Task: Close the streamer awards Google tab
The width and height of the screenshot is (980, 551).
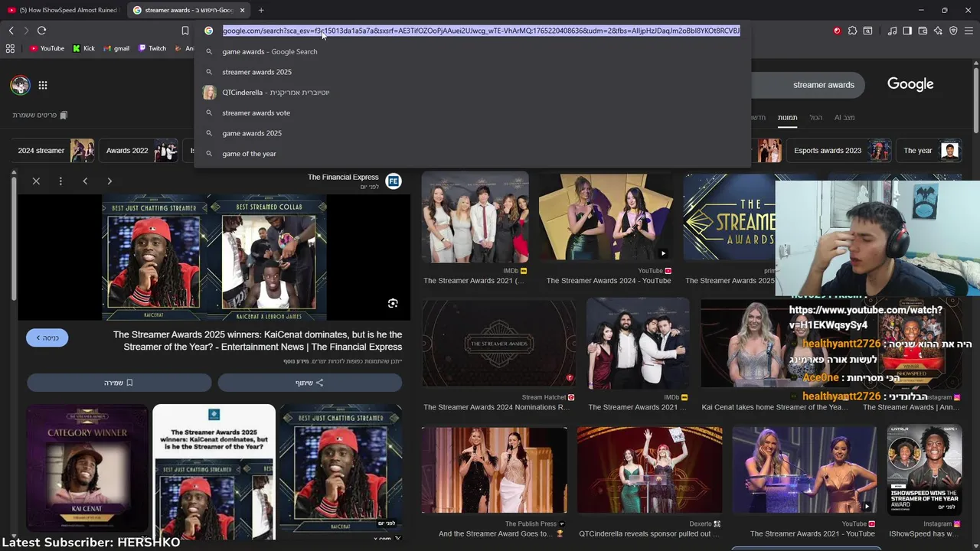Action: click(x=243, y=10)
